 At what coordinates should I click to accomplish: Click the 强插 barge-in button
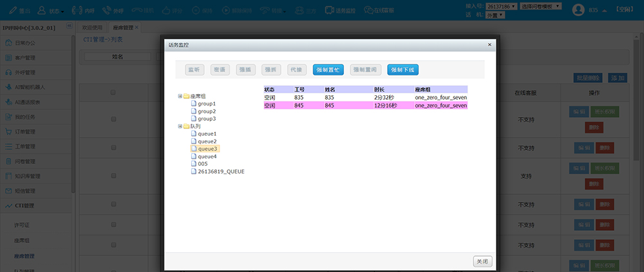click(245, 69)
